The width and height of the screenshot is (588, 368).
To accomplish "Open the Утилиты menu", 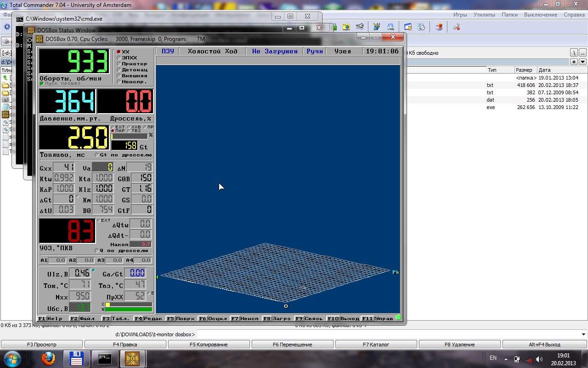I will tap(484, 15).
